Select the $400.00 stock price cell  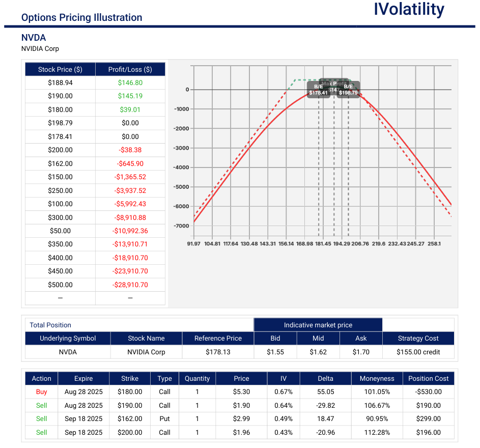[60, 258]
